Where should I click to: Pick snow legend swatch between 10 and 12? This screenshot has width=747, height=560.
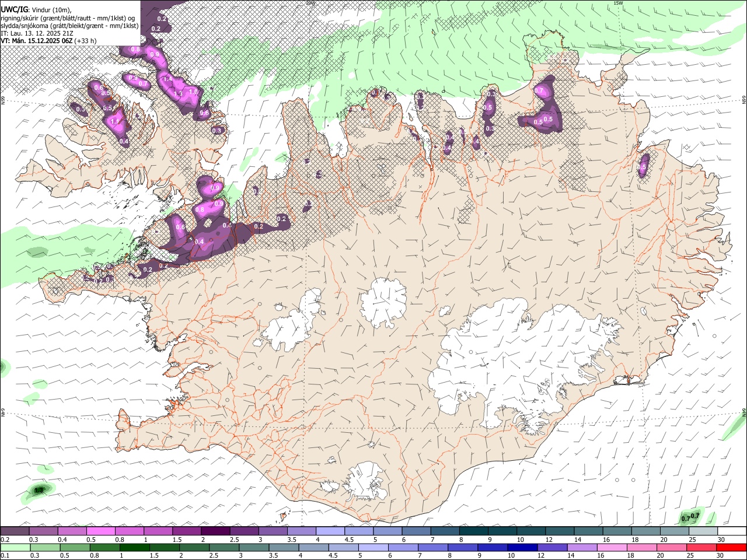pos(532,531)
